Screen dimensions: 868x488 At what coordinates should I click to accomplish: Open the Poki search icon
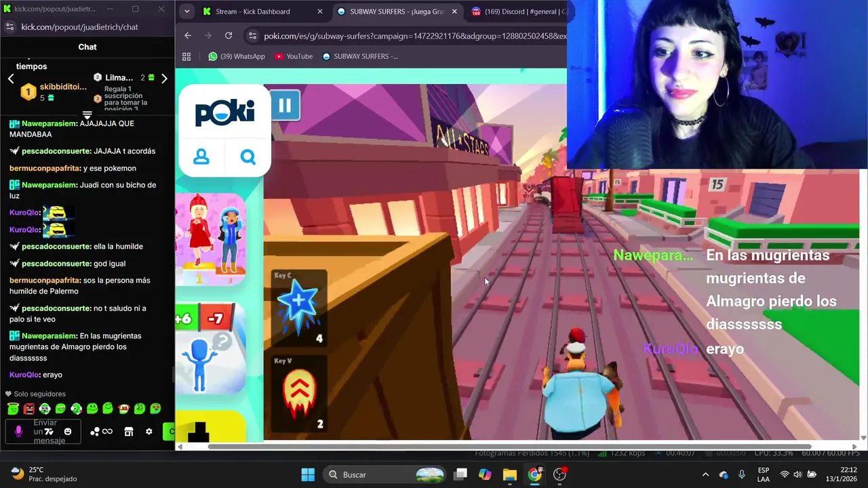[x=248, y=157]
